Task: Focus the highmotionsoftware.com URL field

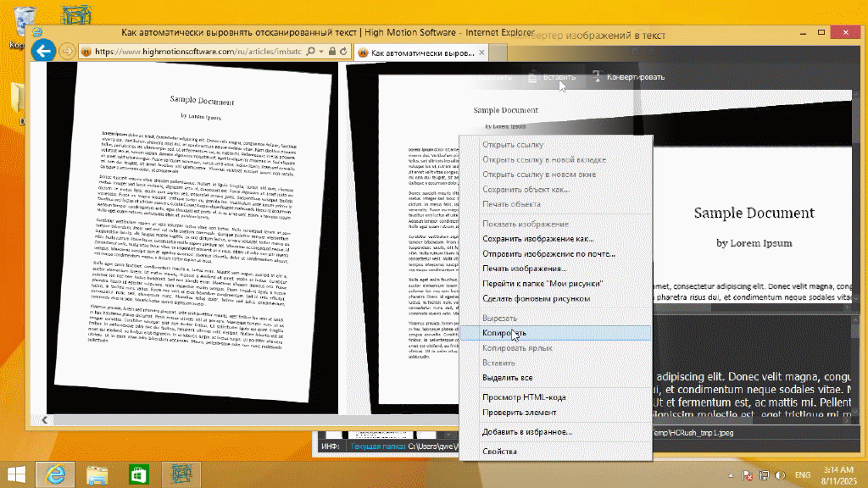Action: point(198,52)
